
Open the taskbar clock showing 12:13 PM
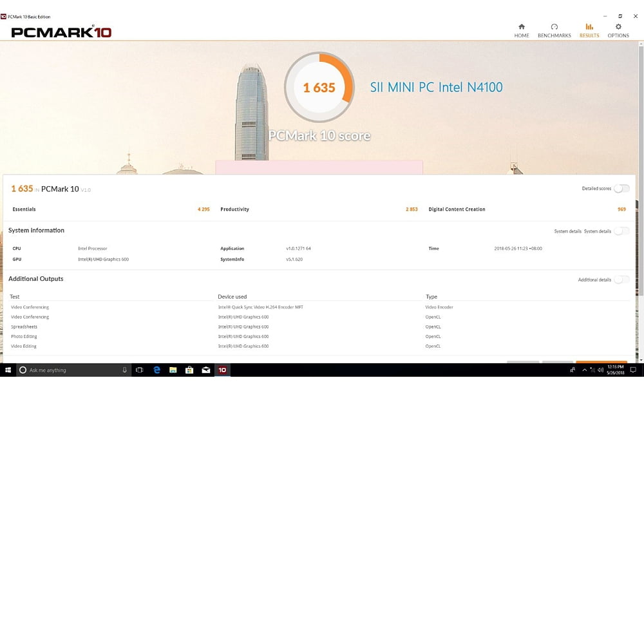615,370
